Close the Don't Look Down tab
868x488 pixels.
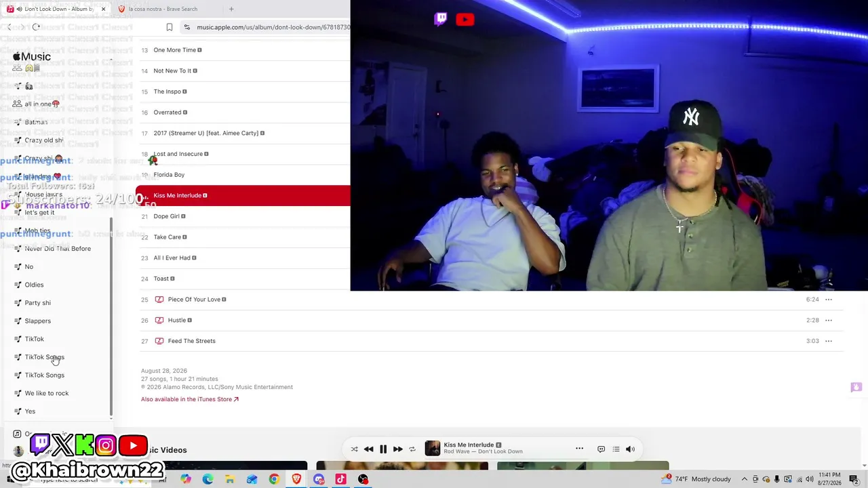coord(103,9)
